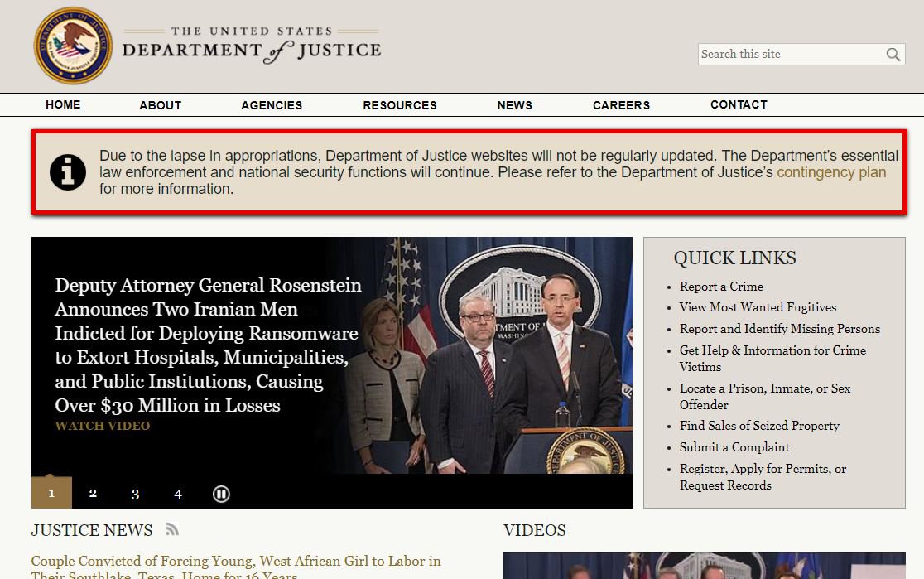
Task: Open the RESOURCES menu item
Action: click(x=400, y=105)
